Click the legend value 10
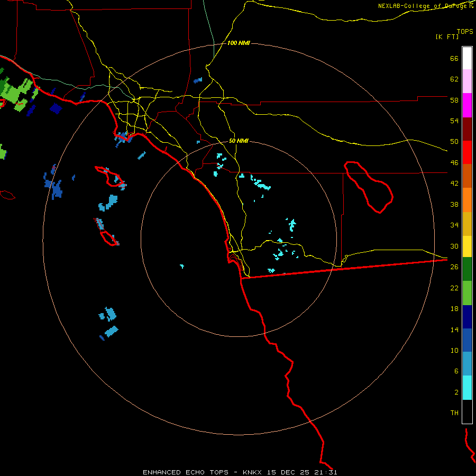 [454, 350]
